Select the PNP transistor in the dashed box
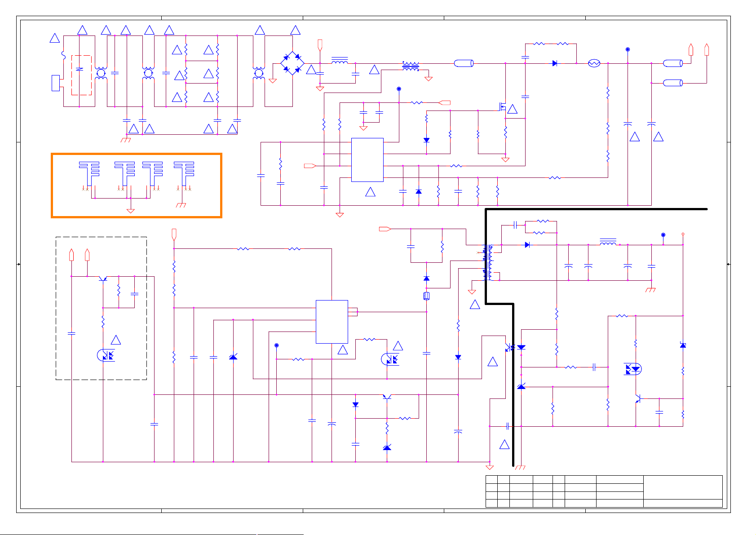 (103, 278)
